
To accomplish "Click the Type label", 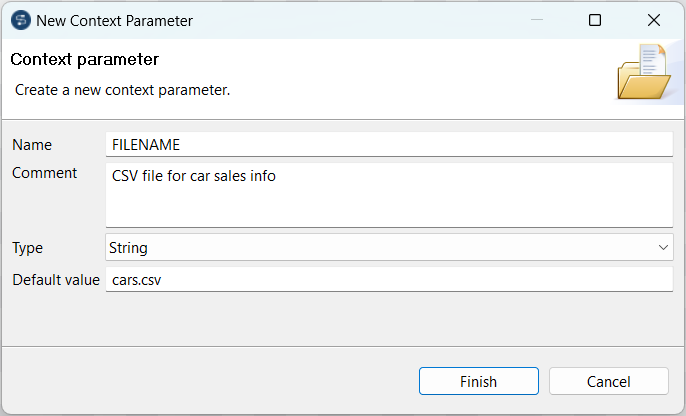I will 28,248.
